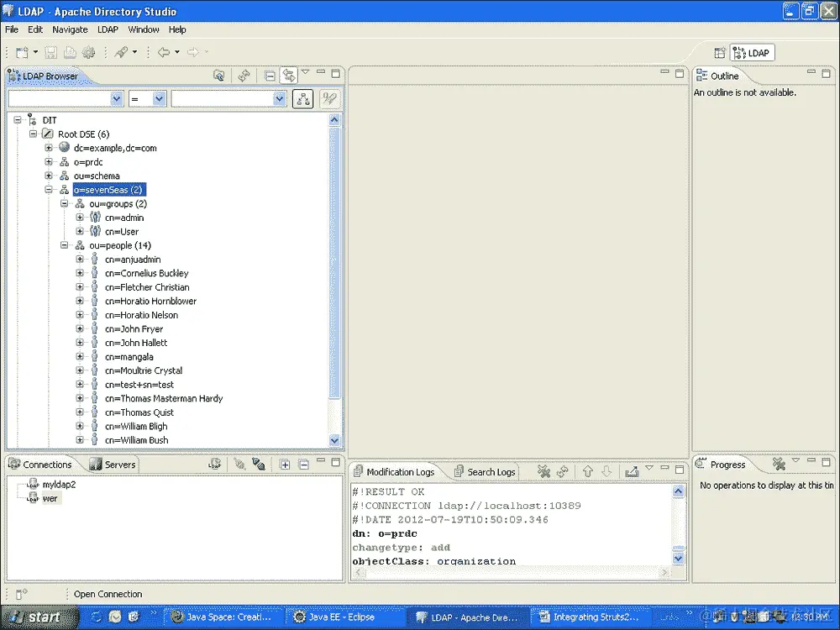The width and height of the screenshot is (840, 630).
Task: Click the newer log file up arrow
Action: tap(588, 471)
